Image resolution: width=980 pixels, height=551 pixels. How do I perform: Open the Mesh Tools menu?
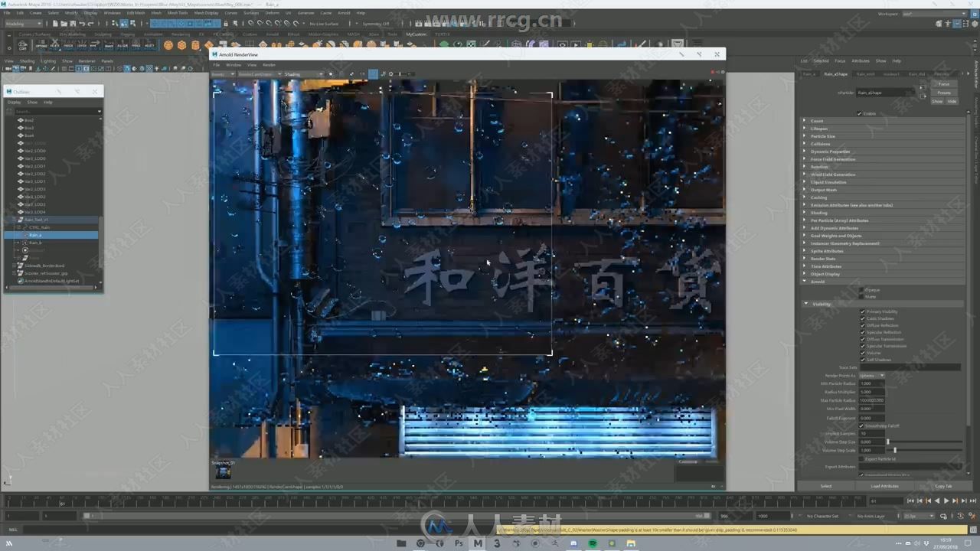(x=177, y=13)
